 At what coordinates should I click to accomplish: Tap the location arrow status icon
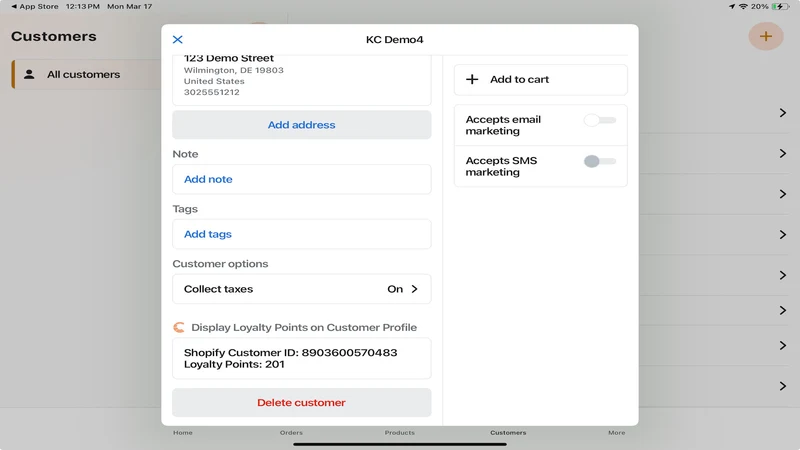(732, 7)
